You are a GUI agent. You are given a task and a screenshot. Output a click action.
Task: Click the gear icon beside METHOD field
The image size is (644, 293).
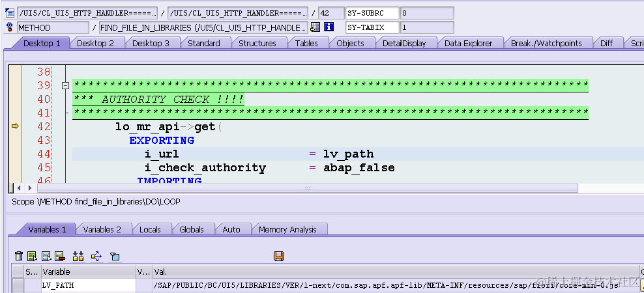(10, 27)
